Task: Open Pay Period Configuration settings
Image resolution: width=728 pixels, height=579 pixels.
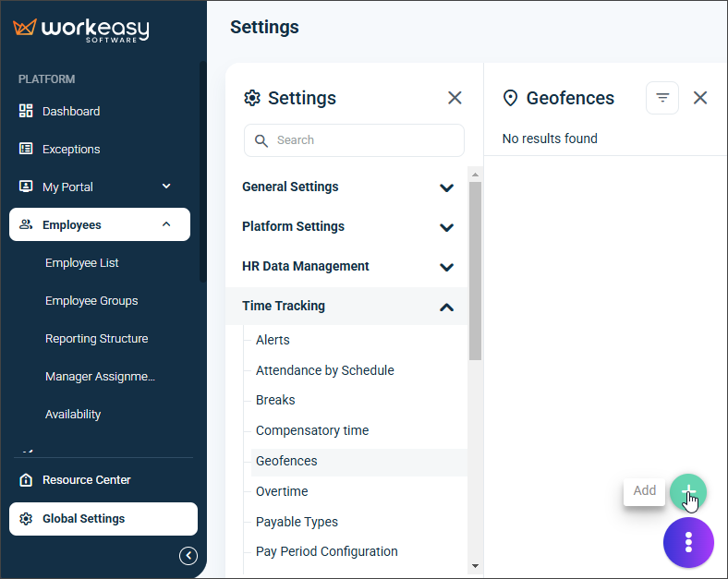Action: [326, 551]
